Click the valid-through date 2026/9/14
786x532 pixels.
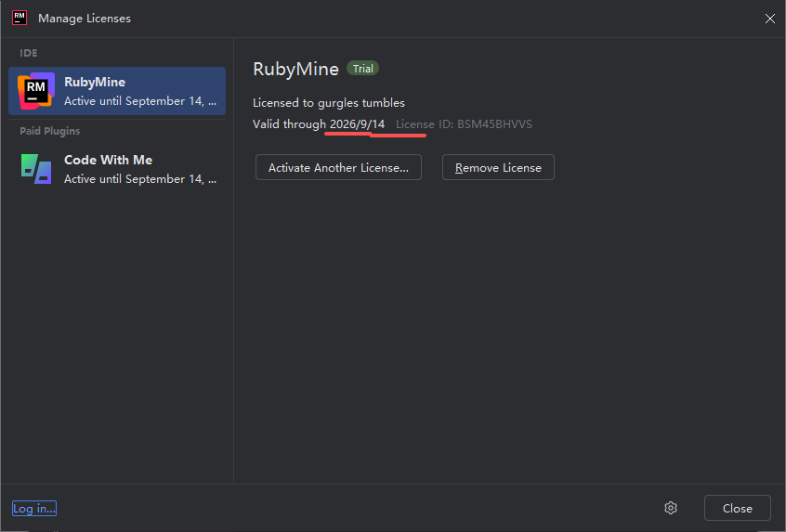pyautogui.click(x=357, y=124)
